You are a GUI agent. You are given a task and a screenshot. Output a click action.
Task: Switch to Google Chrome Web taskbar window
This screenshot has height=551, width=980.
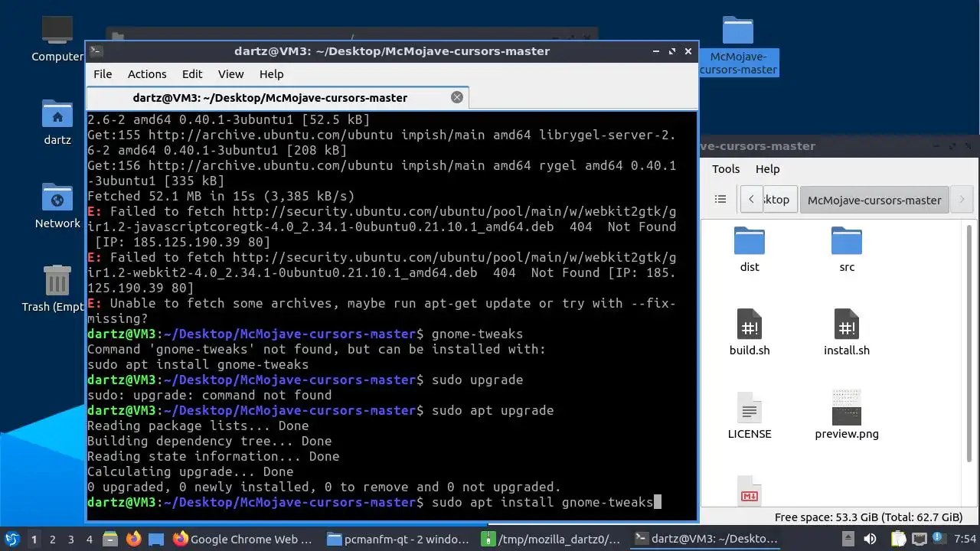(243, 540)
